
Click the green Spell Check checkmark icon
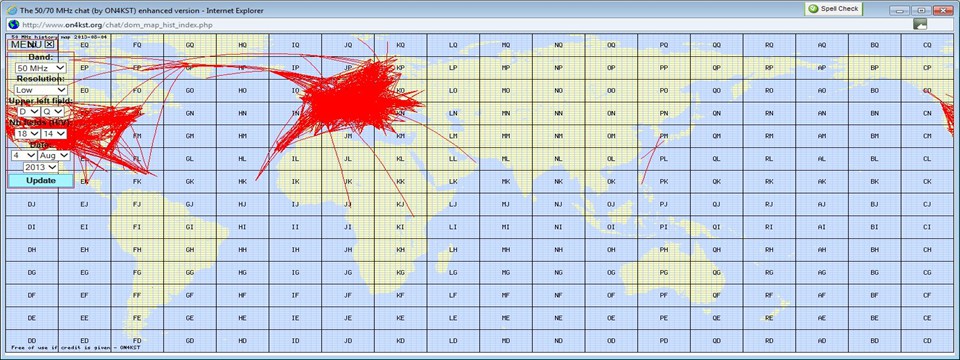[x=814, y=9]
